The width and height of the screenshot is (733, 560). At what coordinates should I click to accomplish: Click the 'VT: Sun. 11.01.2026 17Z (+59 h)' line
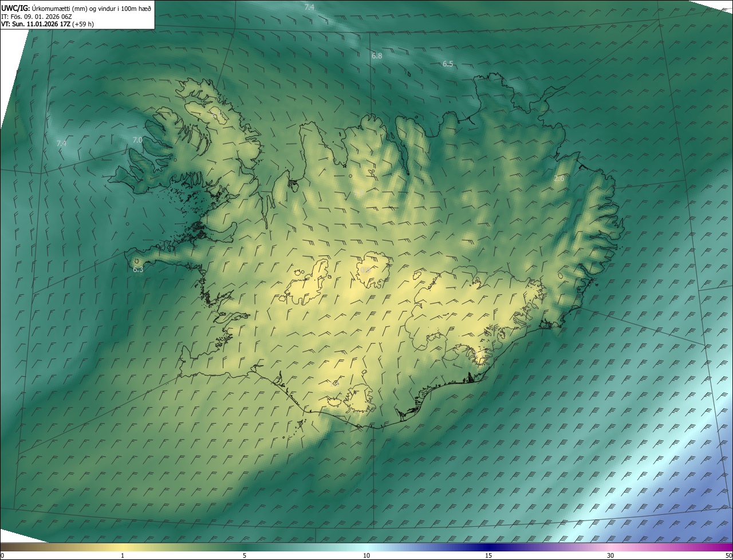(48, 24)
